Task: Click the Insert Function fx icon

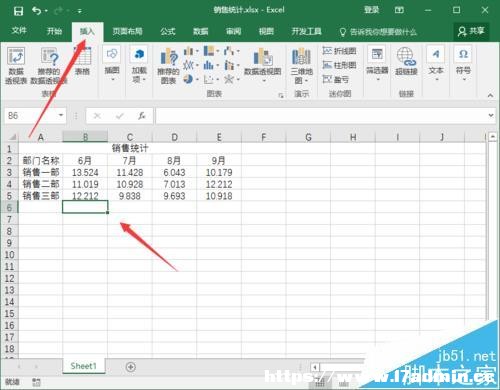Action: (142, 116)
